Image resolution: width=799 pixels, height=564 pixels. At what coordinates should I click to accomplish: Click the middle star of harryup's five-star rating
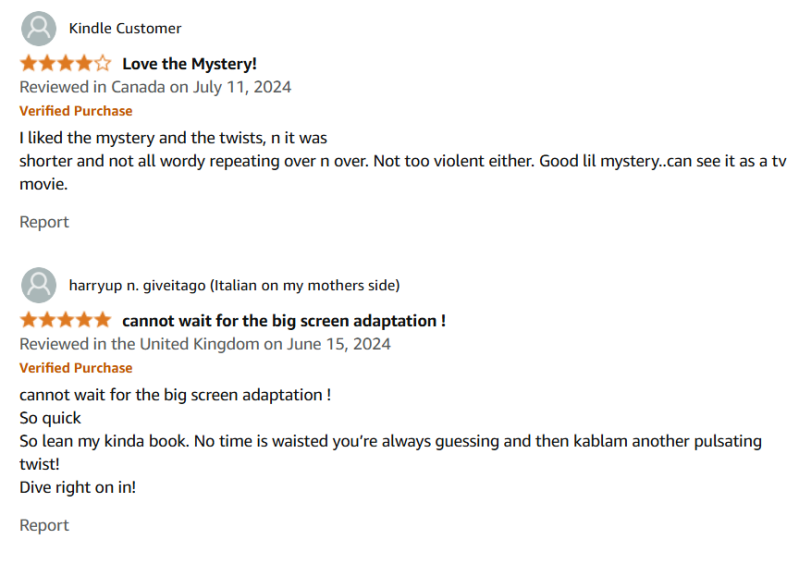tap(65, 321)
